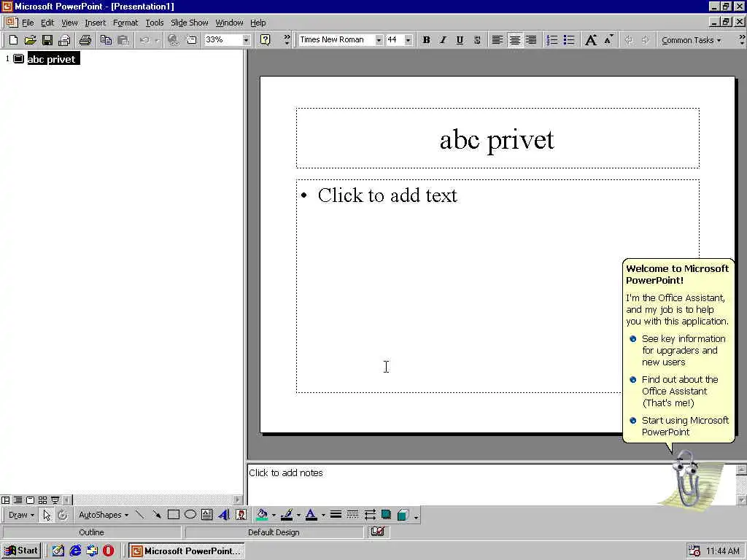The image size is (747, 560).
Task: Show more buttons chevron beside the Help icon
Action: (x=287, y=40)
